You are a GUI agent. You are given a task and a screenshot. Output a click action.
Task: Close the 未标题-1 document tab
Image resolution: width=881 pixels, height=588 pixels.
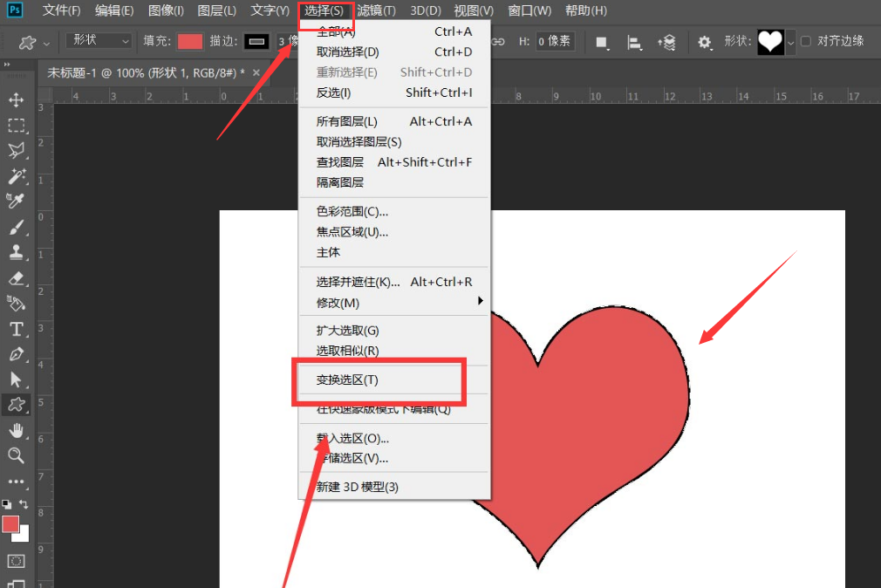tap(256, 72)
